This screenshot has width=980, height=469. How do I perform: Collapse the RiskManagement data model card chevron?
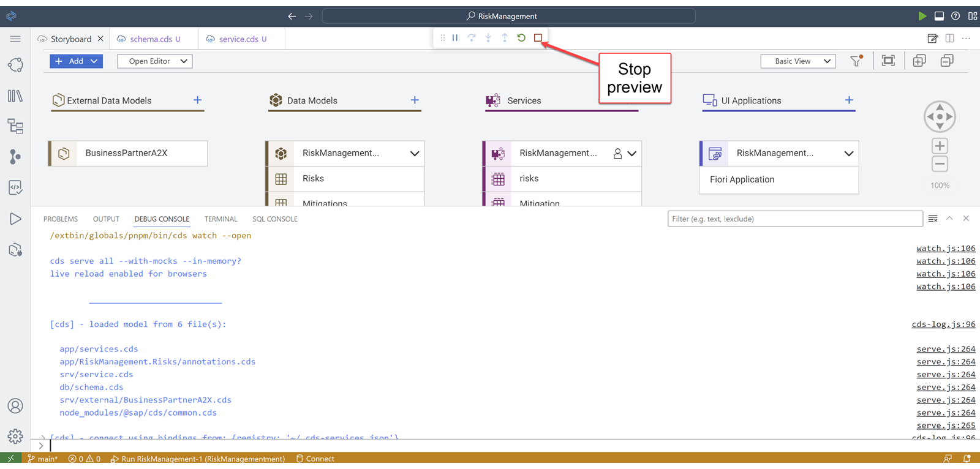(x=415, y=154)
